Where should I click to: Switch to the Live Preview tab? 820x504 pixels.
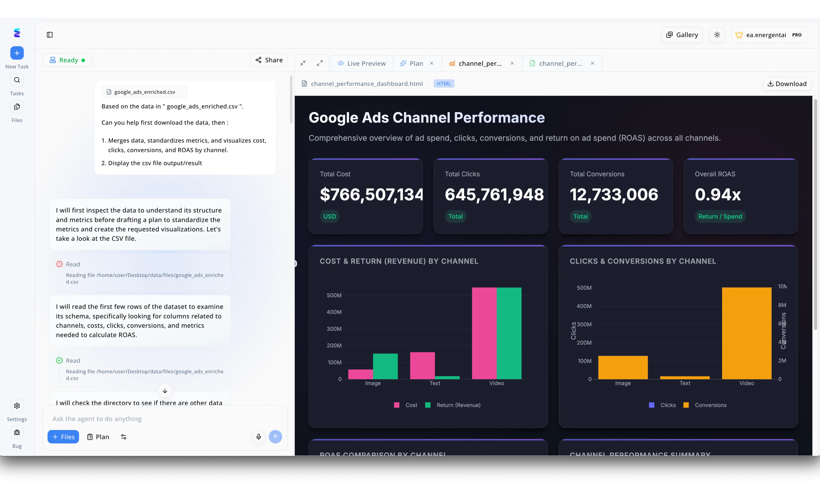click(362, 63)
